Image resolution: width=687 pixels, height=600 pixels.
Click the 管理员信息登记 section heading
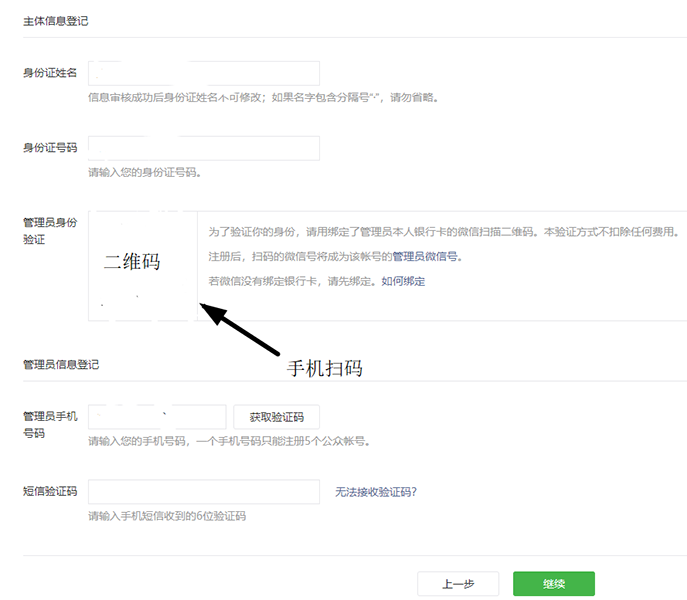click(x=61, y=365)
